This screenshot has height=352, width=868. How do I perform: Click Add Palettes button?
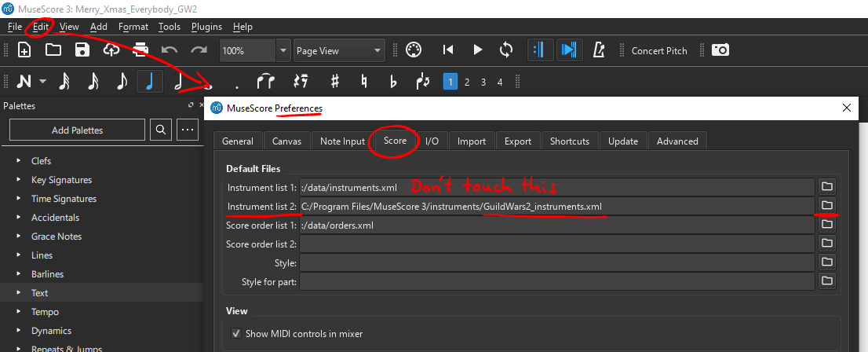point(78,130)
